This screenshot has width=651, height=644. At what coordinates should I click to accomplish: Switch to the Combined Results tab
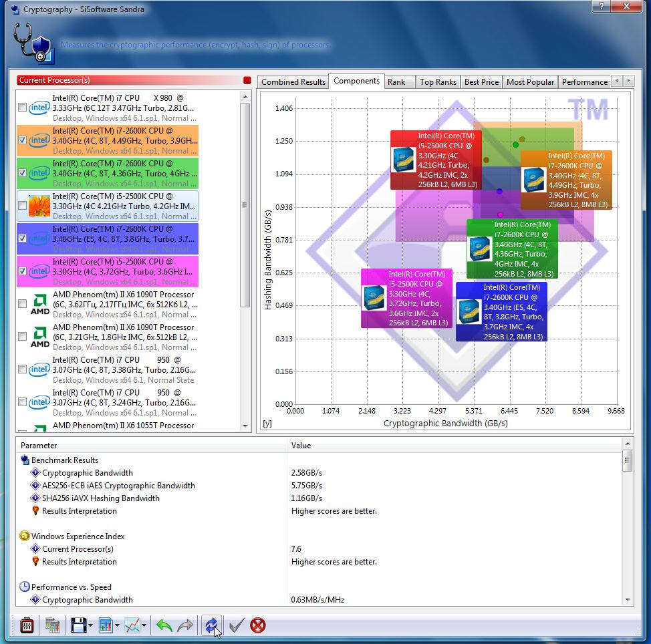pyautogui.click(x=293, y=82)
